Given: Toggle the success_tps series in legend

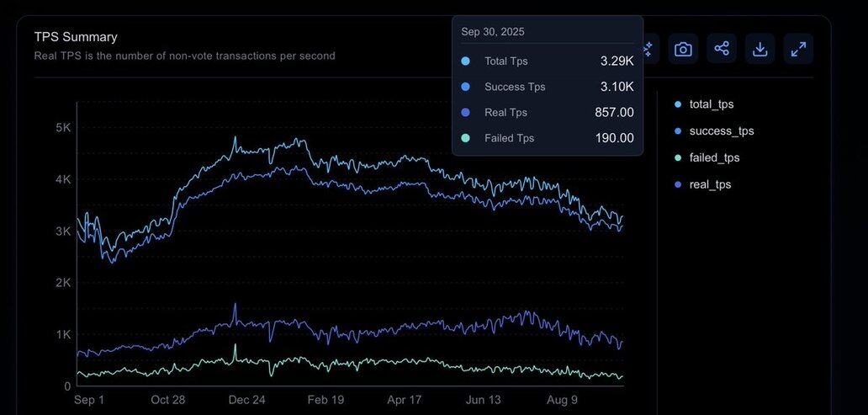Looking at the screenshot, I should tap(721, 131).
